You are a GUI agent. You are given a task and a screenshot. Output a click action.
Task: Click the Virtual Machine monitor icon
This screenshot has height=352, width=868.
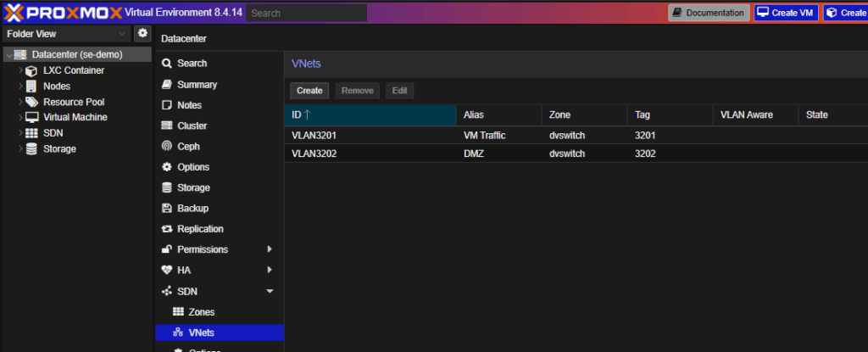[x=32, y=118]
